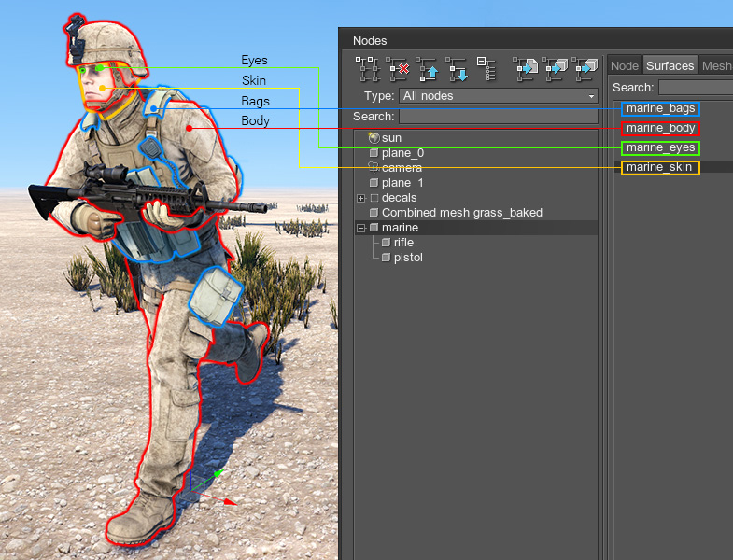Select the camera node in the list
The height and width of the screenshot is (560, 733).
pos(402,168)
